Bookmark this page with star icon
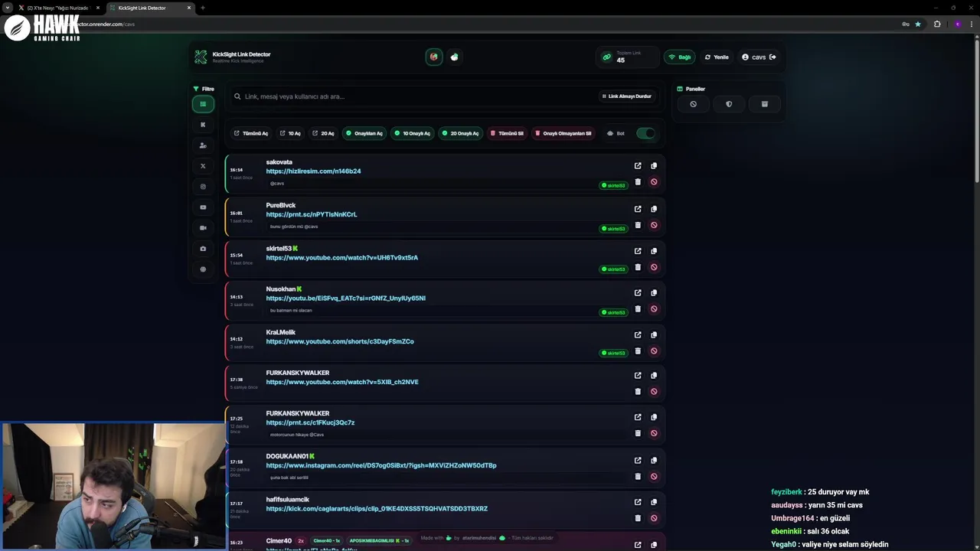The image size is (980, 551). [918, 24]
